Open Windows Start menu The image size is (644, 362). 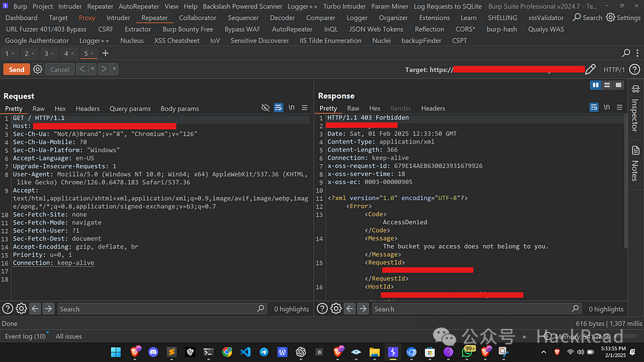click(116, 352)
